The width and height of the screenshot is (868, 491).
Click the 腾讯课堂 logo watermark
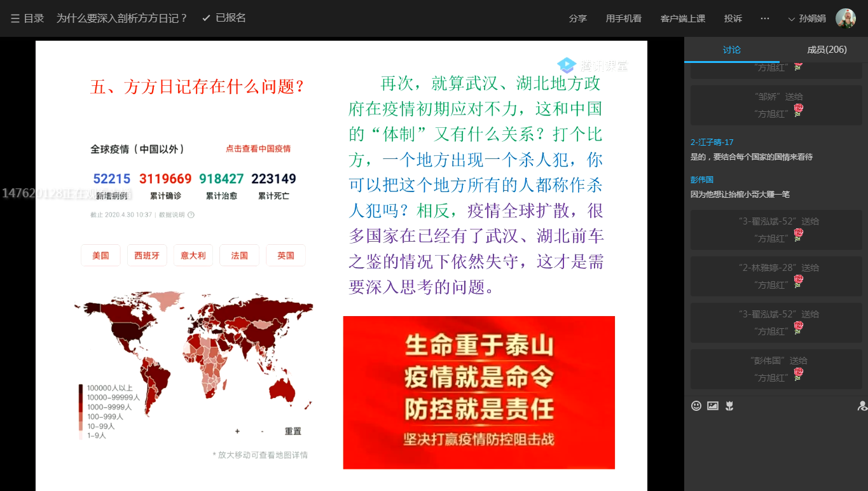click(592, 65)
